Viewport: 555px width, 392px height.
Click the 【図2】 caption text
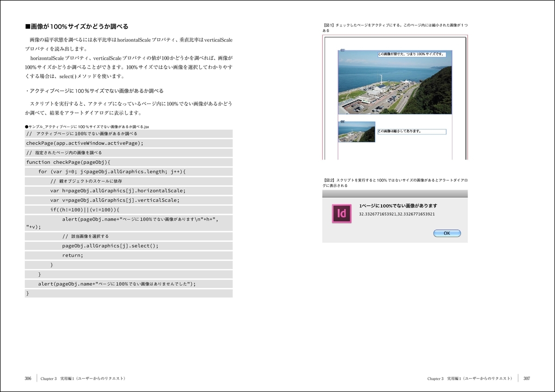tap(395, 182)
